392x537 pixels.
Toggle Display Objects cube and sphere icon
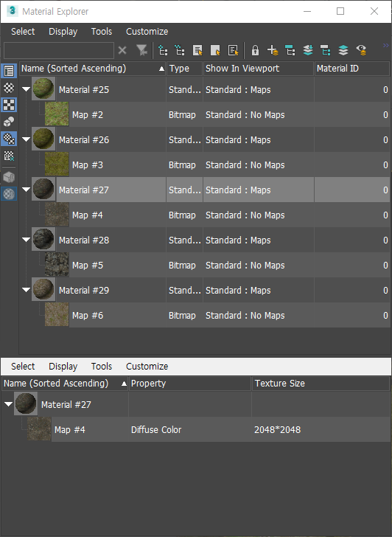coord(9,122)
